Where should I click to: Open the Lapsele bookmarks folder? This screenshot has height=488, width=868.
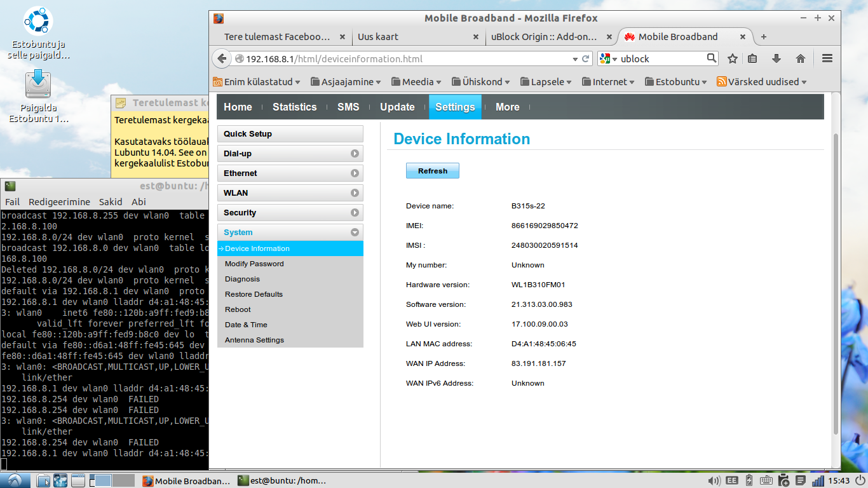click(546, 81)
